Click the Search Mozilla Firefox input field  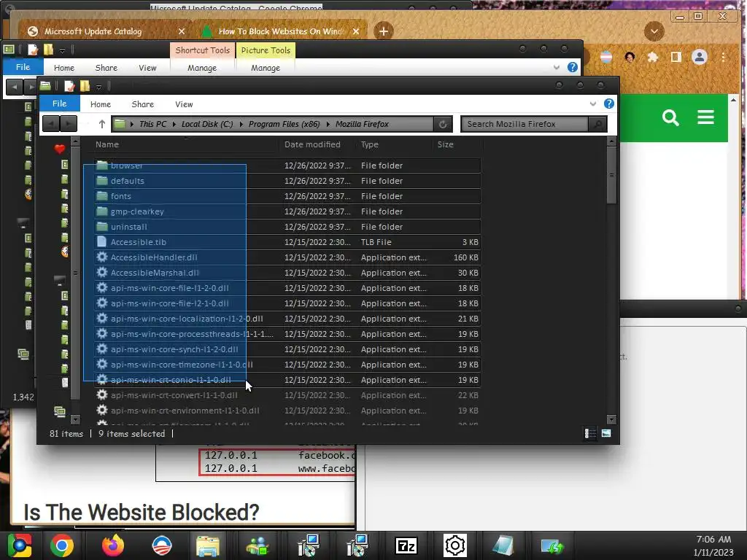(x=525, y=124)
